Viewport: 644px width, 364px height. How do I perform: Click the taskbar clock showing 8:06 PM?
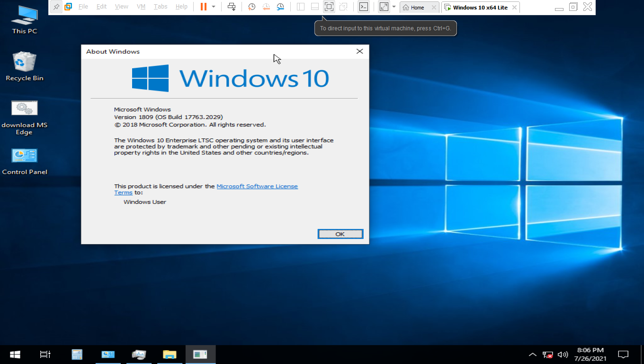click(590, 355)
